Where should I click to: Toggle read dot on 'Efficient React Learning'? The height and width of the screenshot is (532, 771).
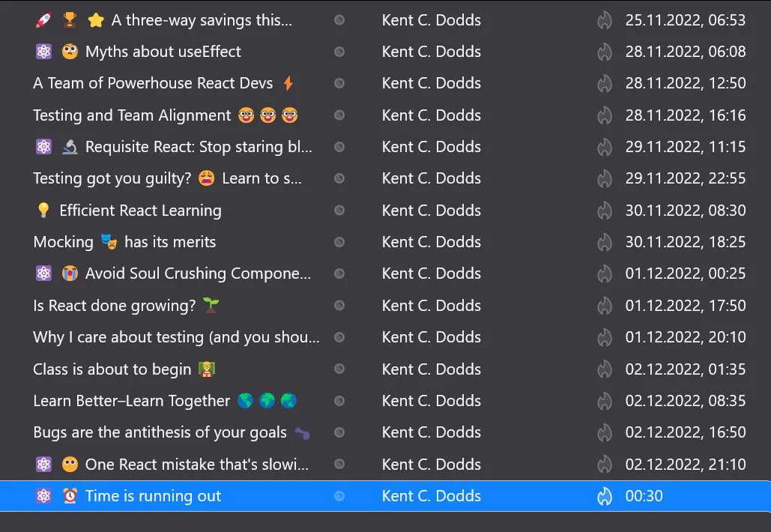pos(339,211)
